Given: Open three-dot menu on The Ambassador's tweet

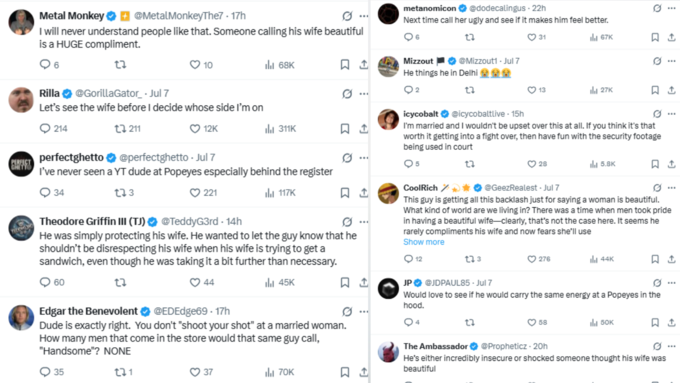Looking at the screenshot, I should point(671,346).
